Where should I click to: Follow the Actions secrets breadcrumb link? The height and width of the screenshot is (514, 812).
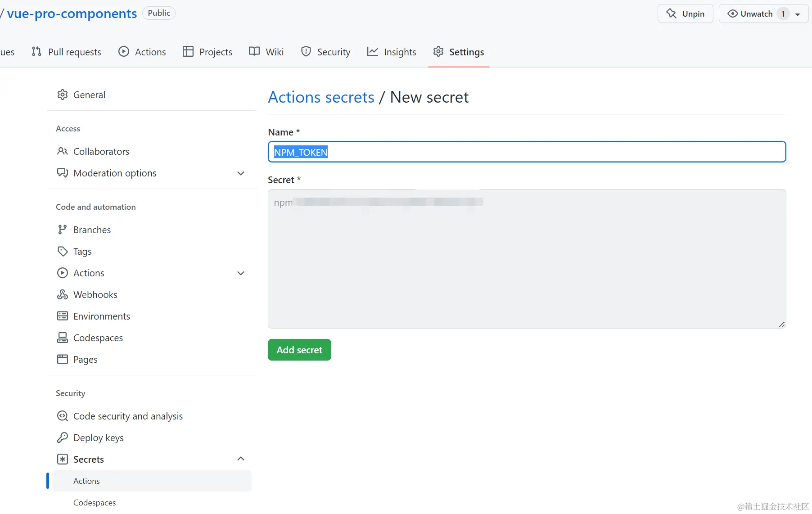click(321, 97)
